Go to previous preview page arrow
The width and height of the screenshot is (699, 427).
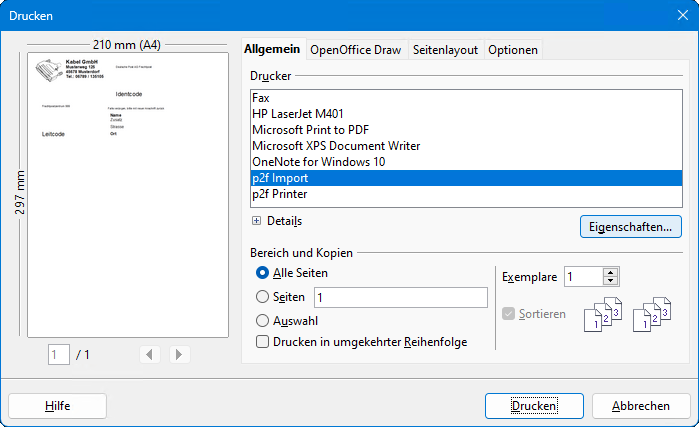click(x=149, y=354)
